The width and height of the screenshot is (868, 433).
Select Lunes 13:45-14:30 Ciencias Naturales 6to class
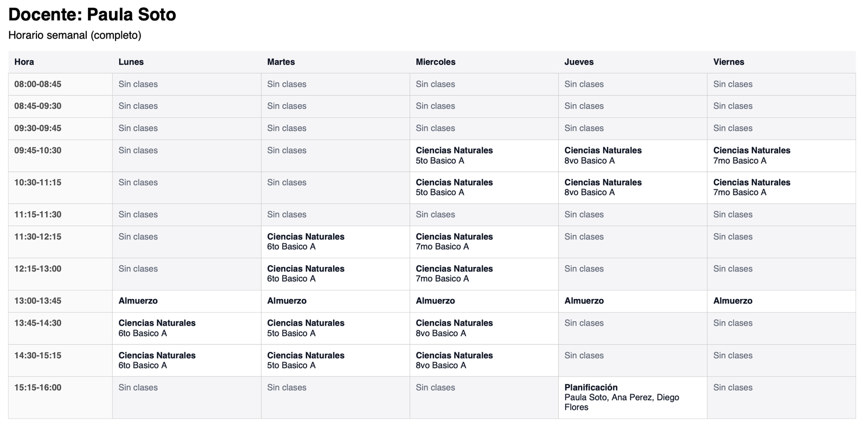point(157,328)
